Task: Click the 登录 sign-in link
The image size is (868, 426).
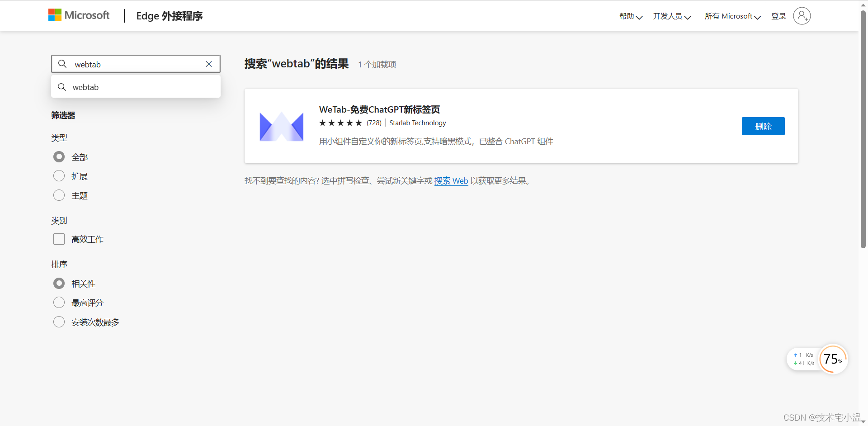Action: 778,16
